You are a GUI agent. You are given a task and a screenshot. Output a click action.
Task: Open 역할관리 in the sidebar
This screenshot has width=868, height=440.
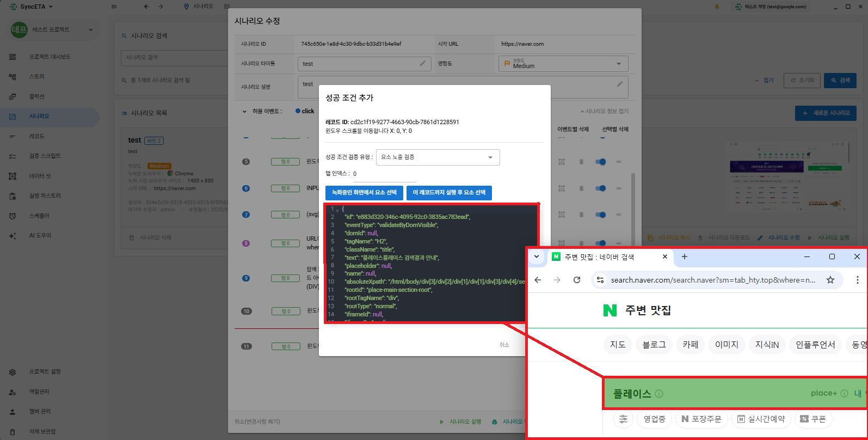39,392
